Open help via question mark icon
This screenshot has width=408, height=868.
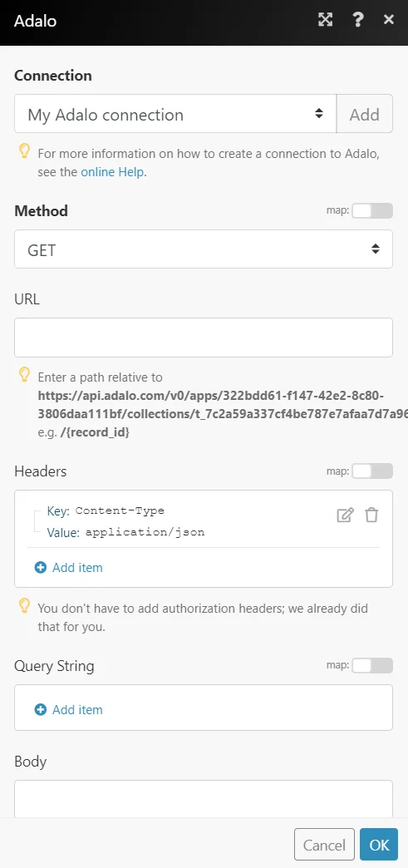pyautogui.click(x=357, y=20)
